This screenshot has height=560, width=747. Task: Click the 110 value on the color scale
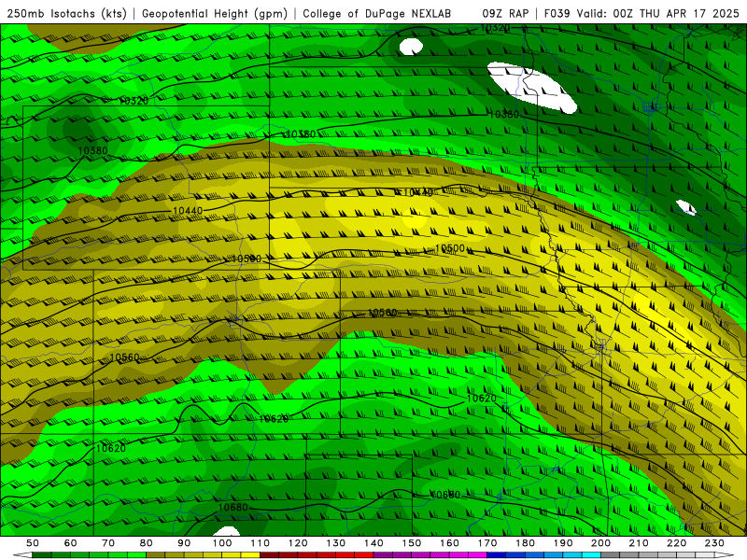click(x=260, y=543)
